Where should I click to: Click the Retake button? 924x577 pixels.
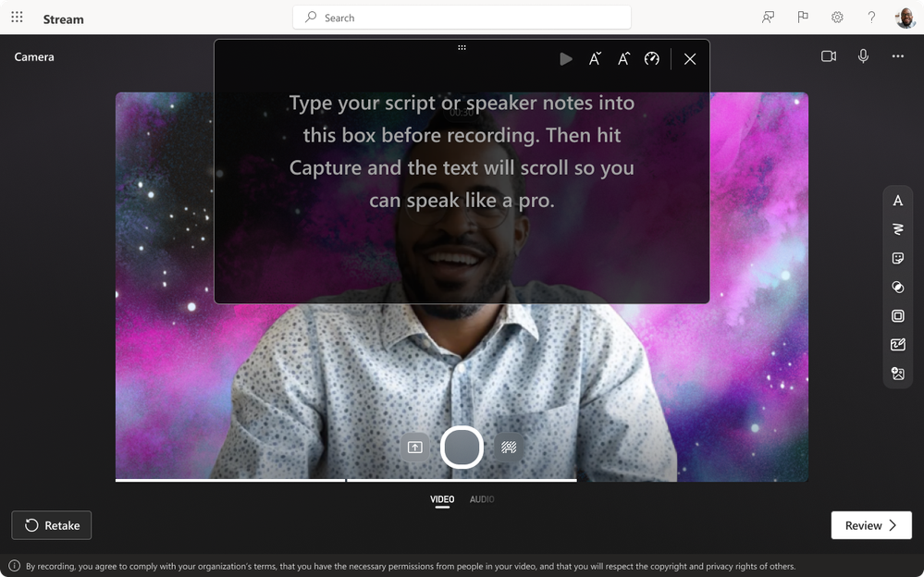[x=51, y=525]
